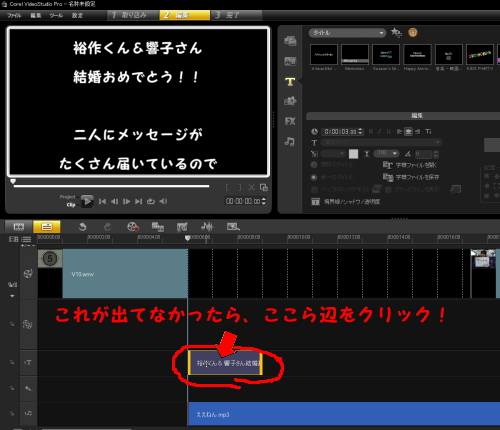Enable the backdrop text checkbox
Image resolution: width=500 pixels, height=430 pixels.
tap(314, 190)
